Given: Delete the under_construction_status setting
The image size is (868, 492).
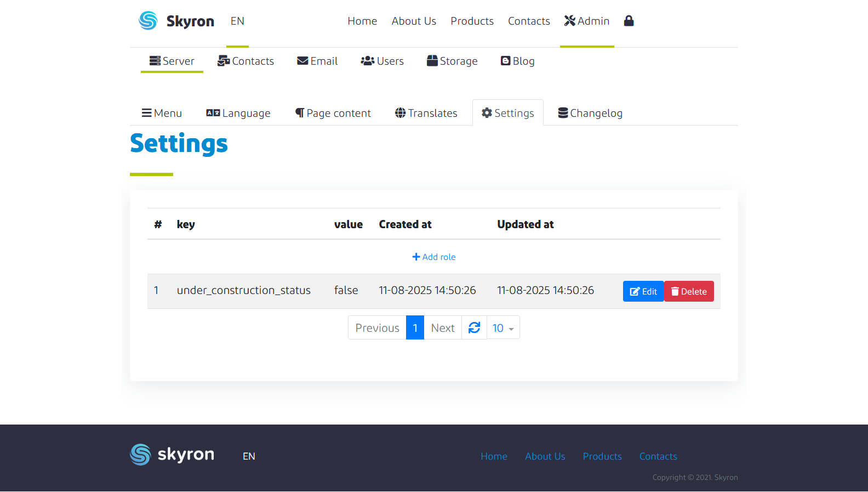Looking at the screenshot, I should [689, 291].
